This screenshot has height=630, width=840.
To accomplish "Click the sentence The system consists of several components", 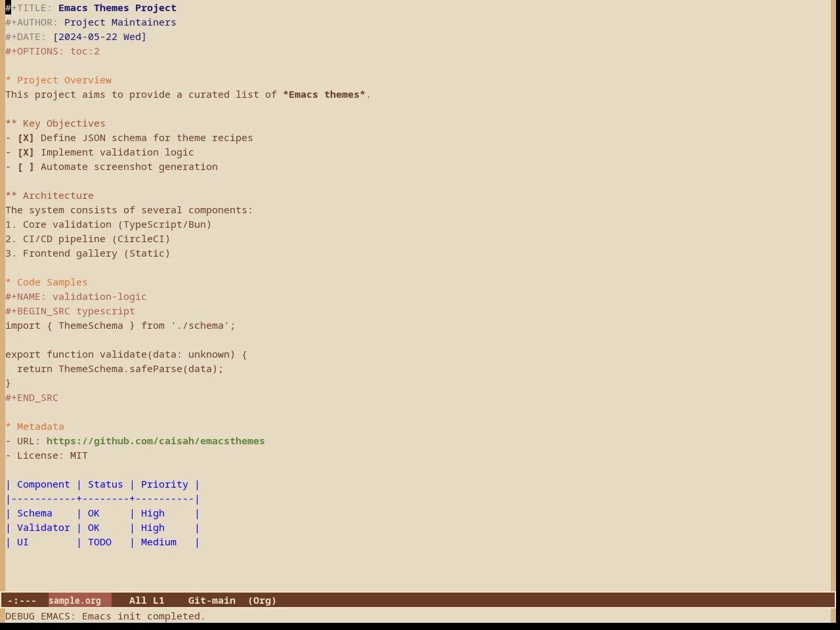I will point(129,210).
